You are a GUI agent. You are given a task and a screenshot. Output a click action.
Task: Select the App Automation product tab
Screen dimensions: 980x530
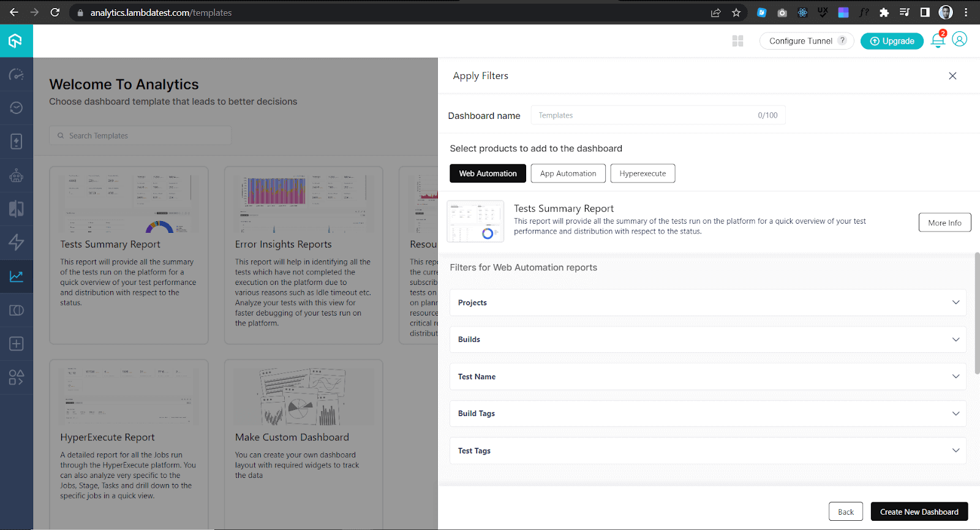pyautogui.click(x=568, y=173)
